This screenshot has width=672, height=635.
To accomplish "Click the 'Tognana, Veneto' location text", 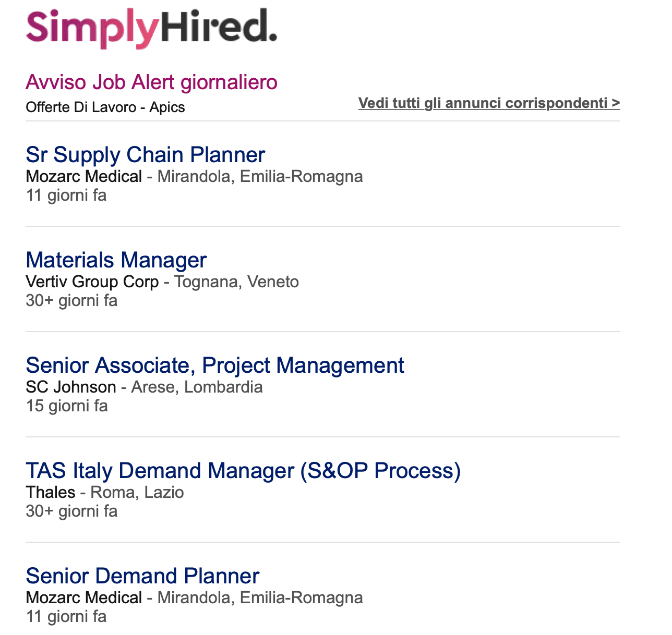I will coord(236,282).
